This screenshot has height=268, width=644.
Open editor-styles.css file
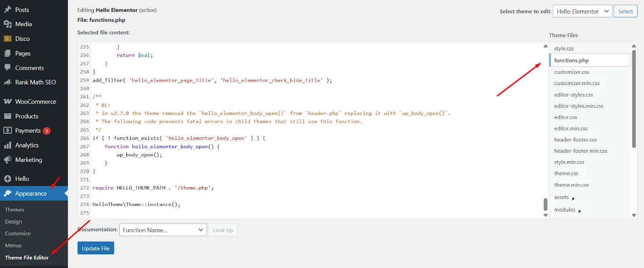[574, 95]
